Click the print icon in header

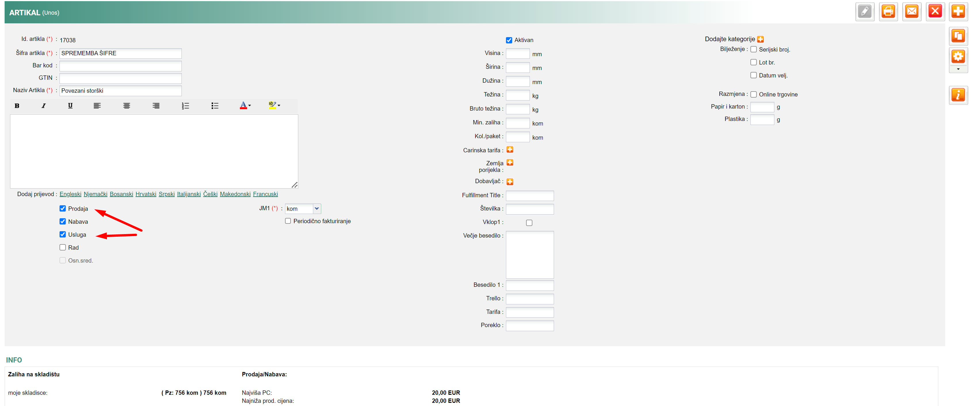[888, 12]
